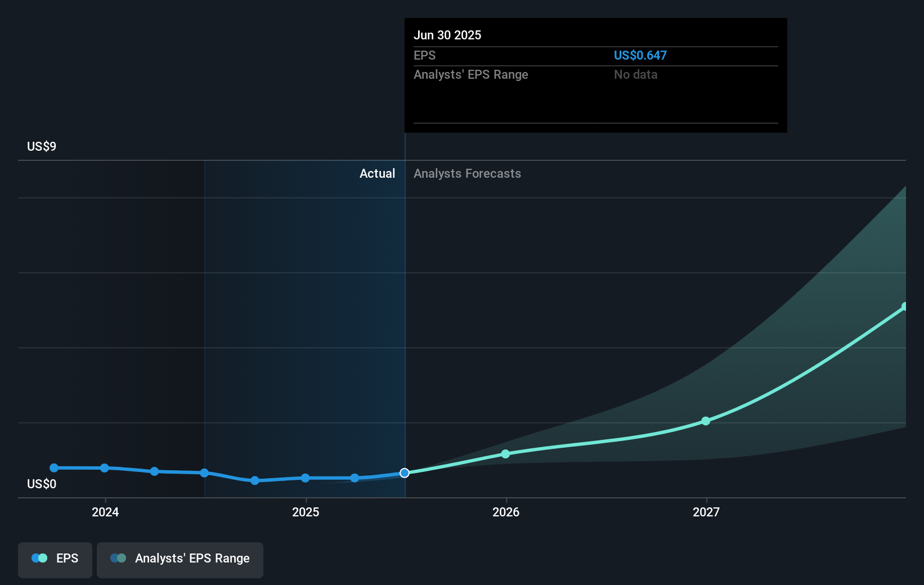Click the No data value in tooltip

(x=636, y=74)
